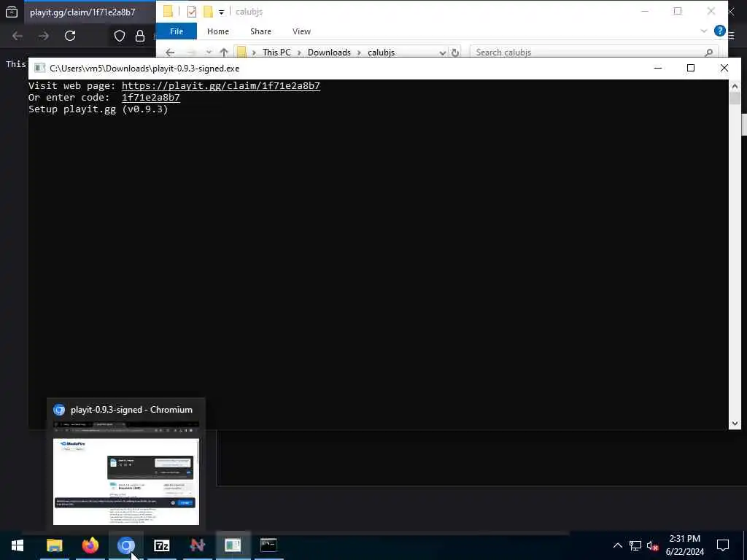Open the notification center icon
This screenshot has width=747, height=560.
pyautogui.click(x=723, y=545)
